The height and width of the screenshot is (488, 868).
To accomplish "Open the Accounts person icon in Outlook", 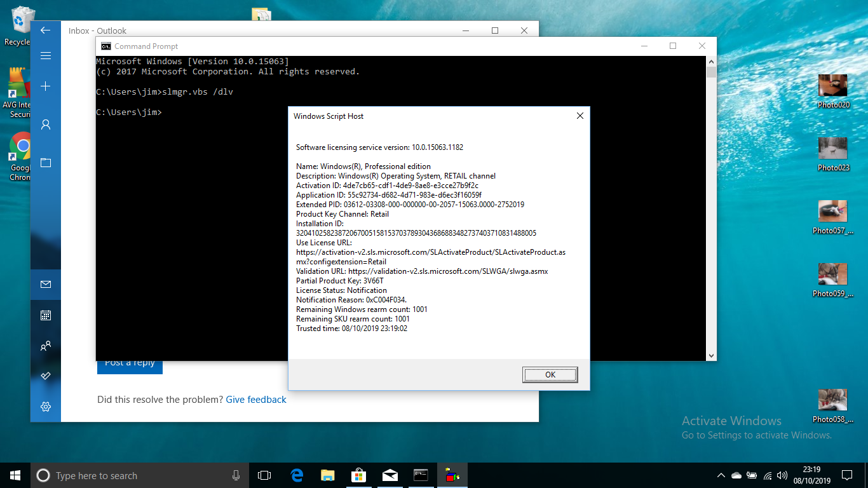I will [46, 125].
